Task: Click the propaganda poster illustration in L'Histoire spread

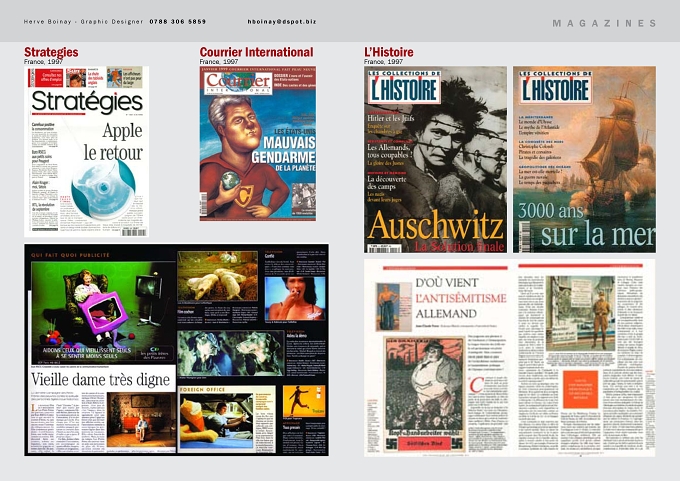Action: [424, 394]
